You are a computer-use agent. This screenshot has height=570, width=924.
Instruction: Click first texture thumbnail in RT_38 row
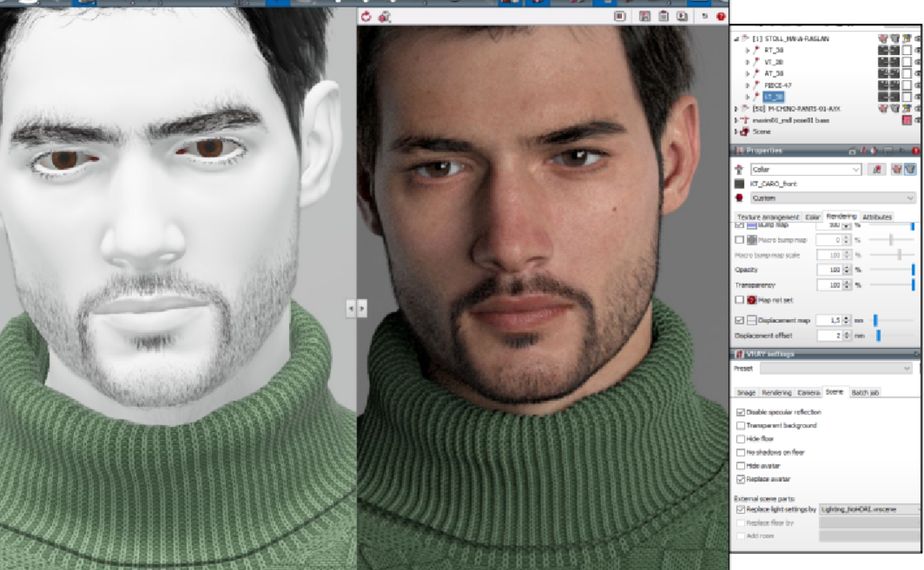884,51
